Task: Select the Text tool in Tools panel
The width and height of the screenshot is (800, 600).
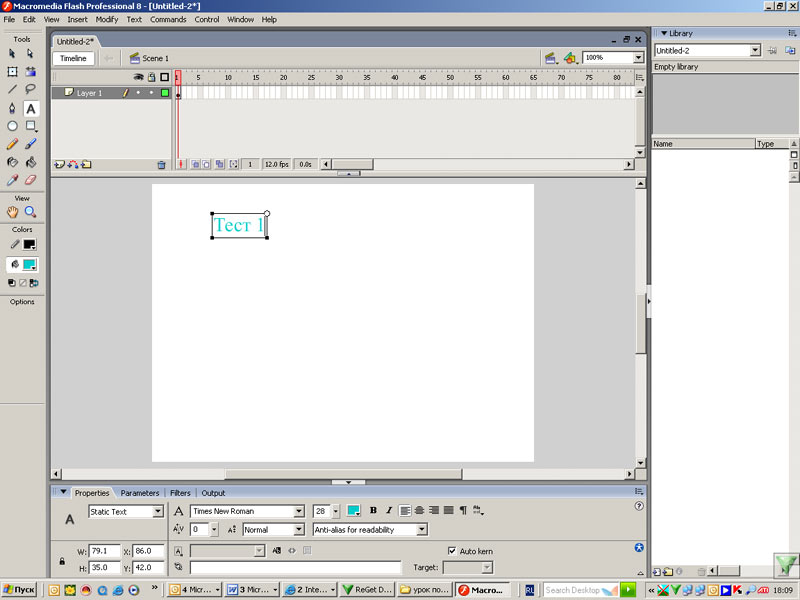Action: tap(30, 108)
